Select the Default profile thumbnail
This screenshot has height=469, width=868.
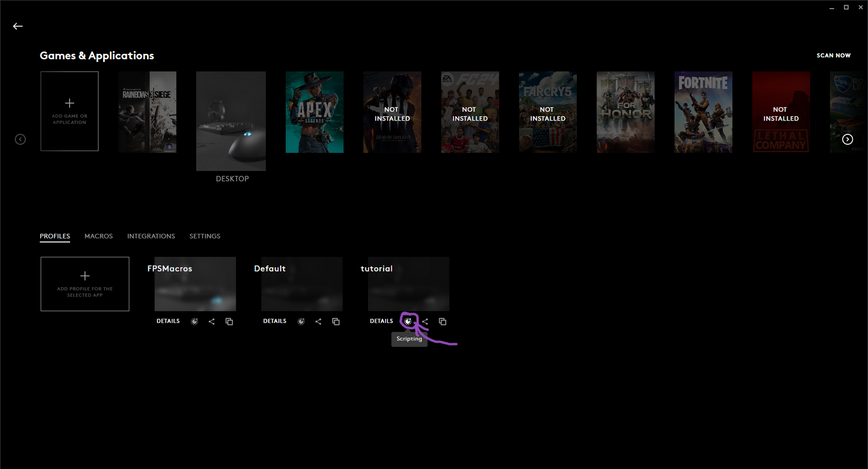pos(301,284)
